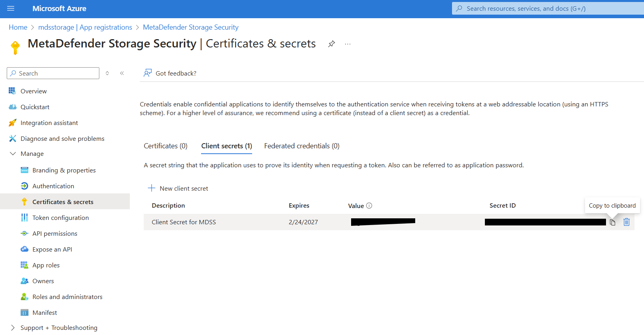Click the Manifest icon
This screenshot has height=335, width=644.
click(x=25, y=312)
